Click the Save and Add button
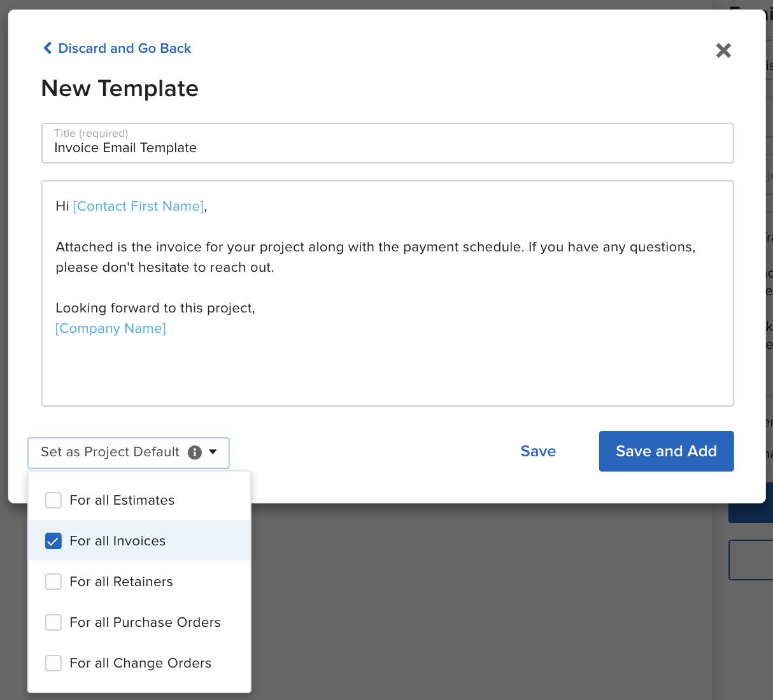 pos(666,451)
